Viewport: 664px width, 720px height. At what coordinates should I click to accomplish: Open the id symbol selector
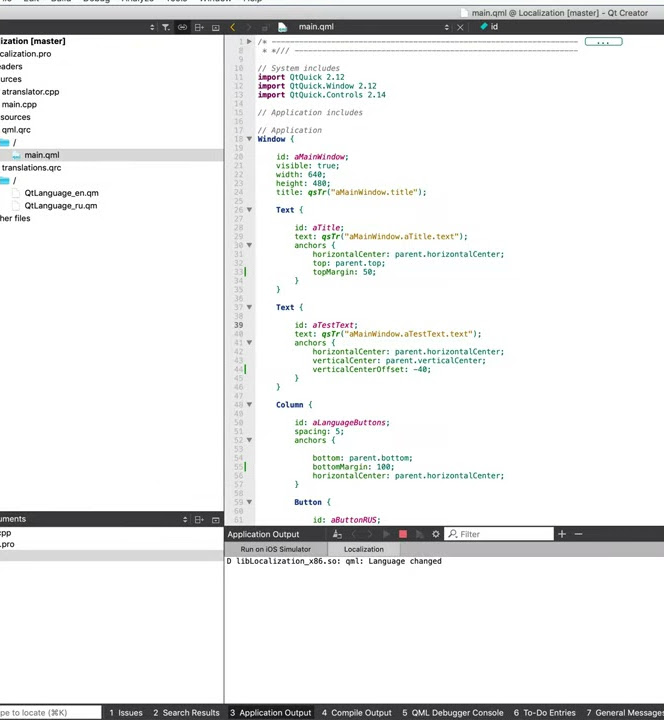489,27
